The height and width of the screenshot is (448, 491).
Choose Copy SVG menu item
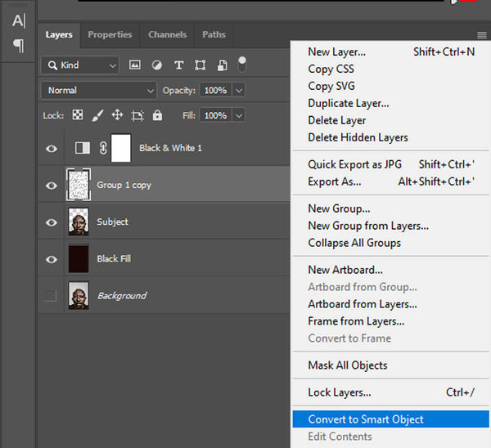391,86
